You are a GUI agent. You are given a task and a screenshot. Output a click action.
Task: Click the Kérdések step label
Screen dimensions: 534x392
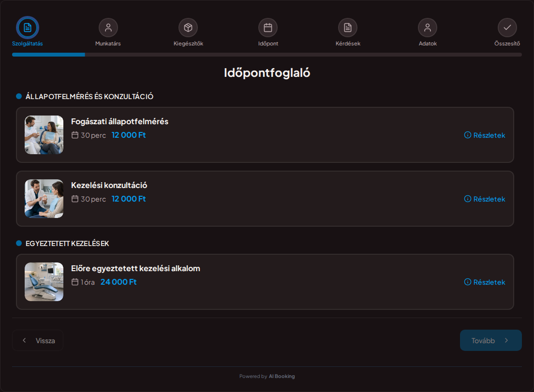(348, 44)
